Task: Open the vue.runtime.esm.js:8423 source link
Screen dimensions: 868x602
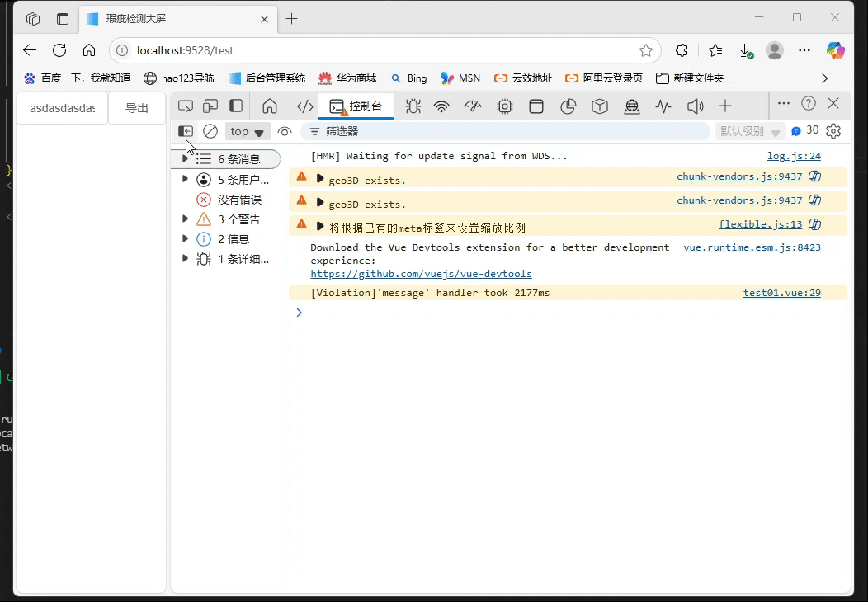Action: pyautogui.click(x=752, y=247)
